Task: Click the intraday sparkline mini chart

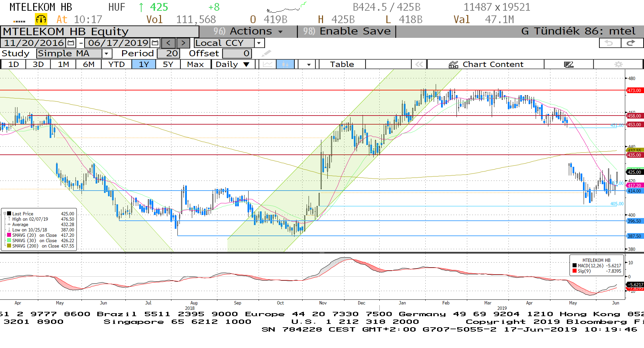Action: tap(287, 7)
